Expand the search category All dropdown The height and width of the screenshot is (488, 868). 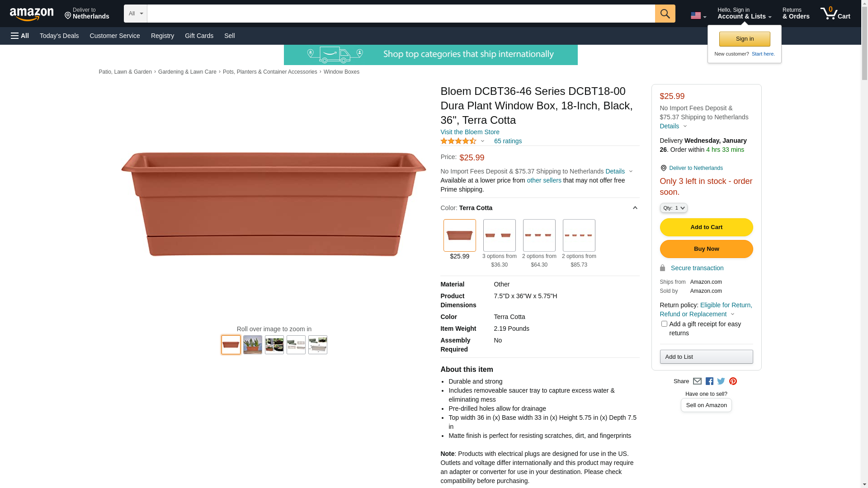coord(136,14)
